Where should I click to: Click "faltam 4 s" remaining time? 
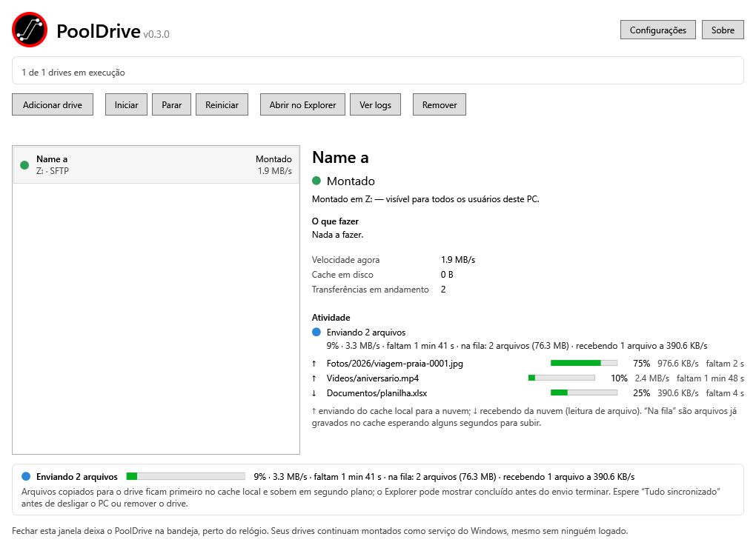click(x=725, y=393)
